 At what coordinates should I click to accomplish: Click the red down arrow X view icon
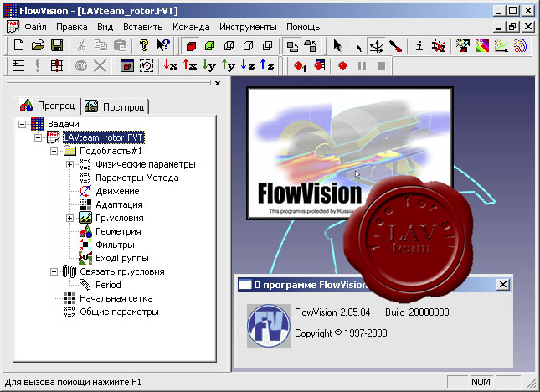point(171,65)
